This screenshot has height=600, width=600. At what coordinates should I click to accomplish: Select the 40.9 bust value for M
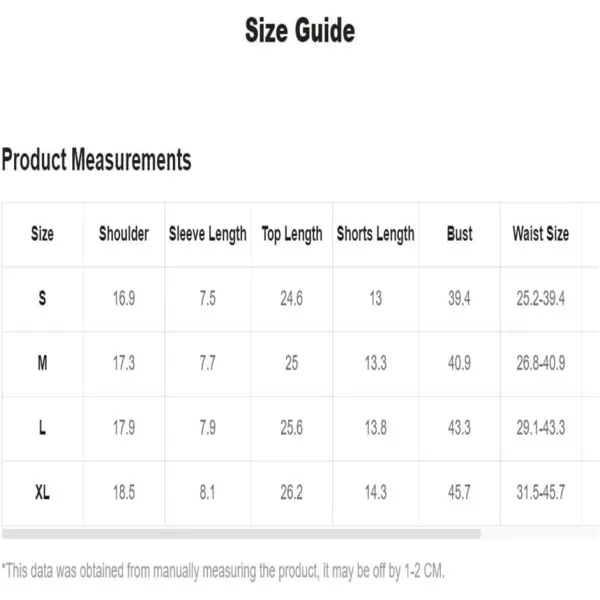[x=460, y=363]
